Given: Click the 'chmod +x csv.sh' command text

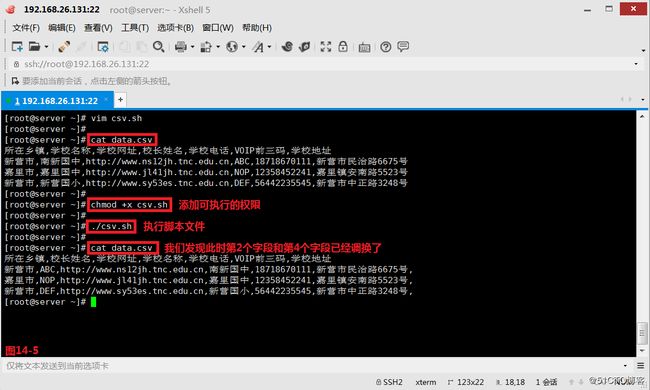Looking at the screenshot, I should pos(129,205).
